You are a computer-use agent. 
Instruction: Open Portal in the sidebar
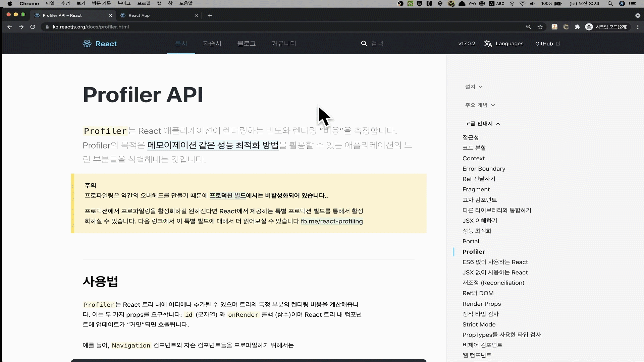(471, 241)
